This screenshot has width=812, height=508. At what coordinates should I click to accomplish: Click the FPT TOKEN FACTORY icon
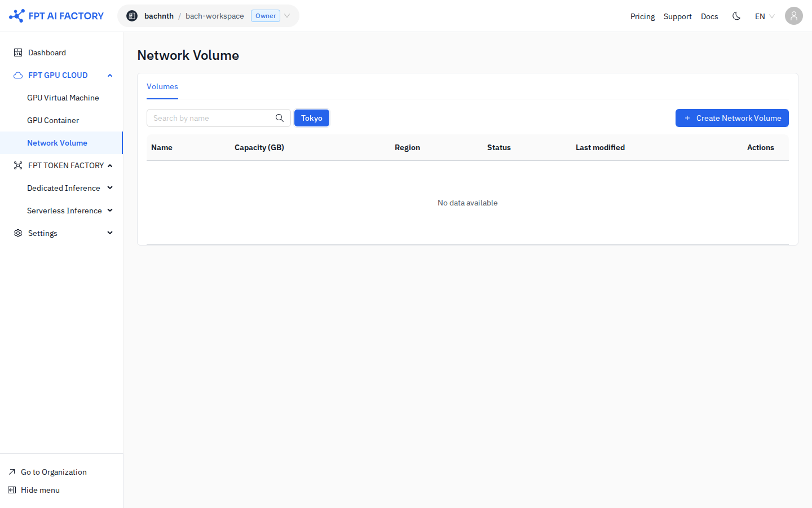click(18, 165)
